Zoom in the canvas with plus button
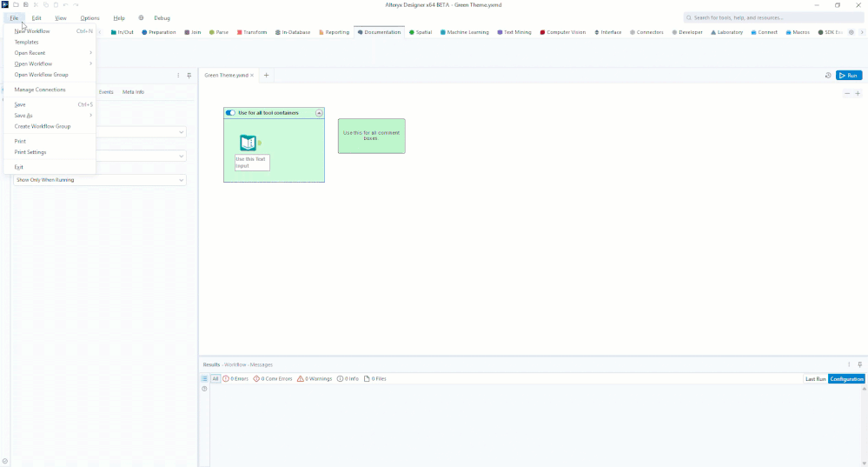 point(858,94)
